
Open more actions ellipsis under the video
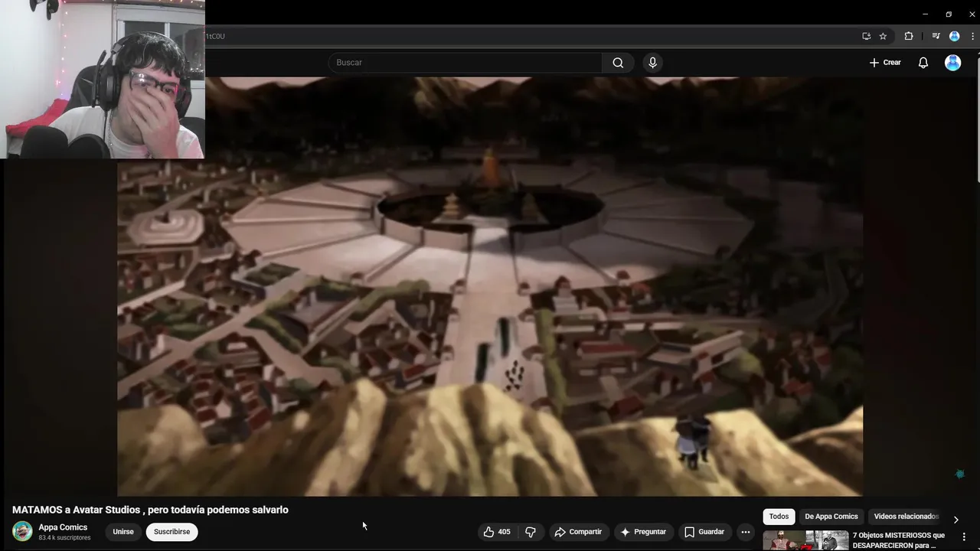point(746,532)
